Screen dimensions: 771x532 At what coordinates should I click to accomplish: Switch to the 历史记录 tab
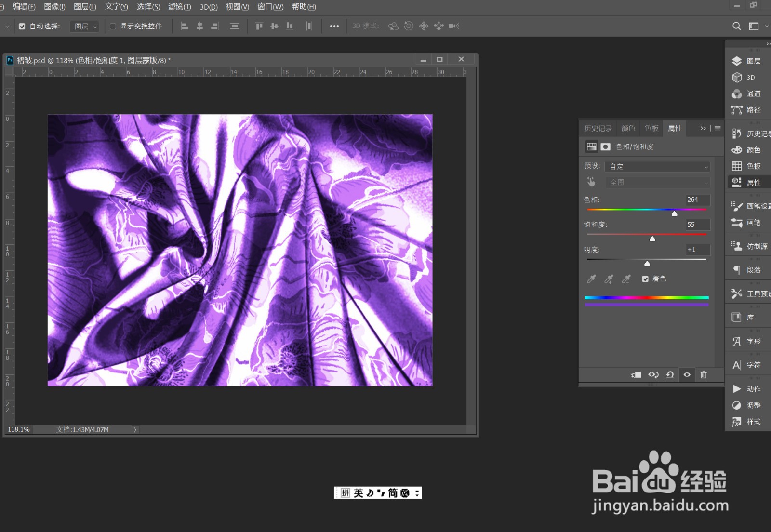click(x=598, y=128)
